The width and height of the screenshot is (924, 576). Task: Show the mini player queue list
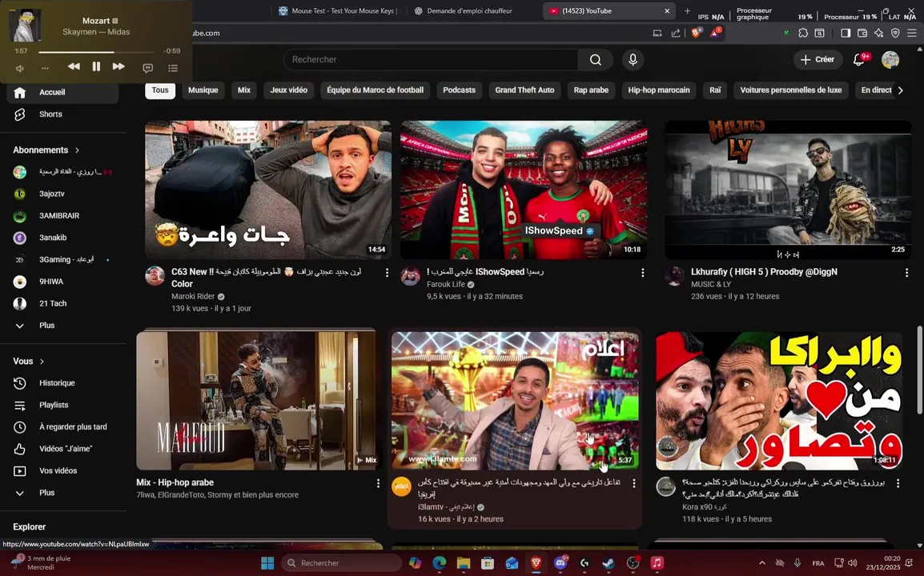(x=173, y=68)
